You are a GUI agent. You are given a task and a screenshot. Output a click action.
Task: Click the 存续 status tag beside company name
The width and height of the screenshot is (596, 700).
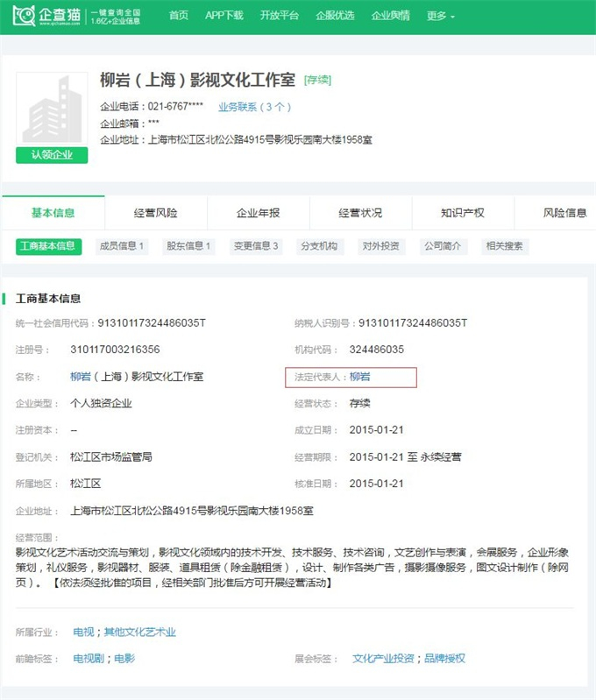(x=317, y=81)
